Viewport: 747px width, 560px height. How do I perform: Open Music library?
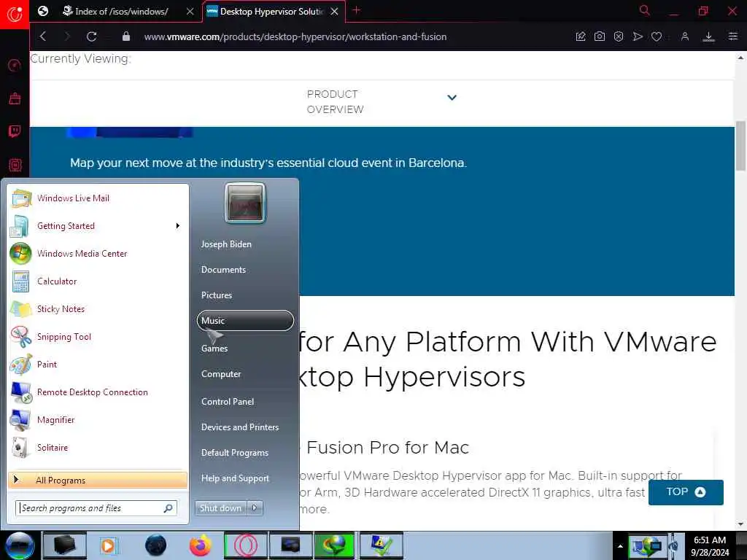pyautogui.click(x=245, y=321)
